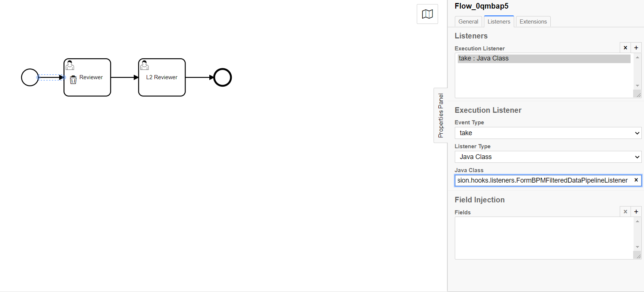Click the Java Class input field
644x292 pixels.
pos(543,180)
